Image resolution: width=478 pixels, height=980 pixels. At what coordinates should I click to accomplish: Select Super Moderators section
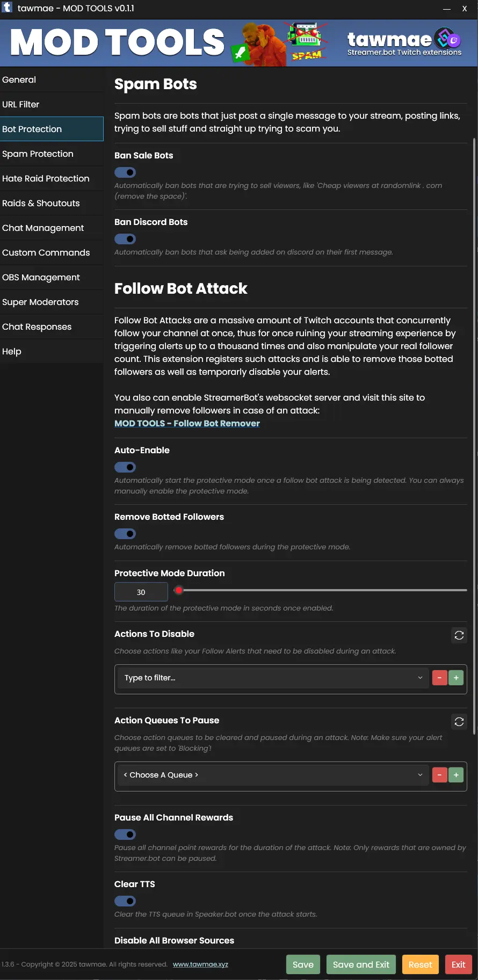pyautogui.click(x=52, y=302)
